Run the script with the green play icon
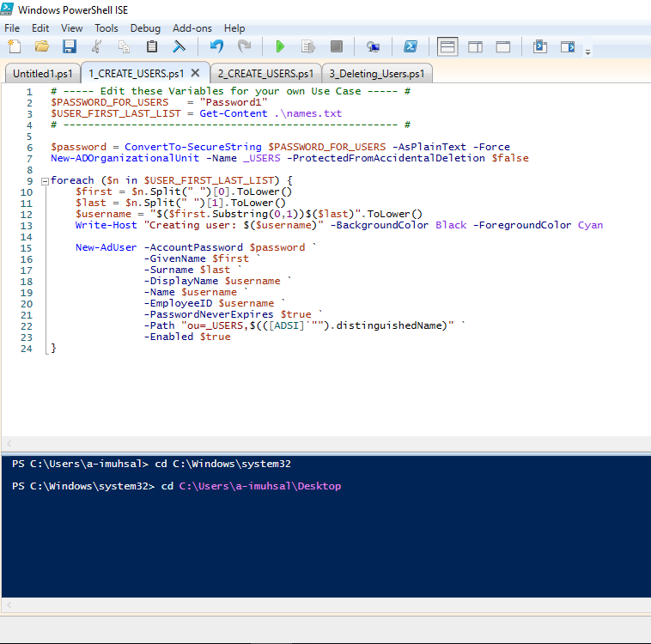 pos(280,46)
